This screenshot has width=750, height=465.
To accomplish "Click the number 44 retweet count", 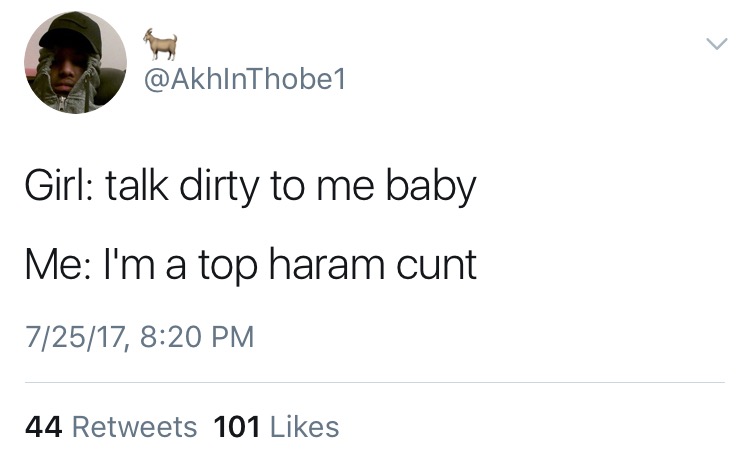I will [44, 427].
